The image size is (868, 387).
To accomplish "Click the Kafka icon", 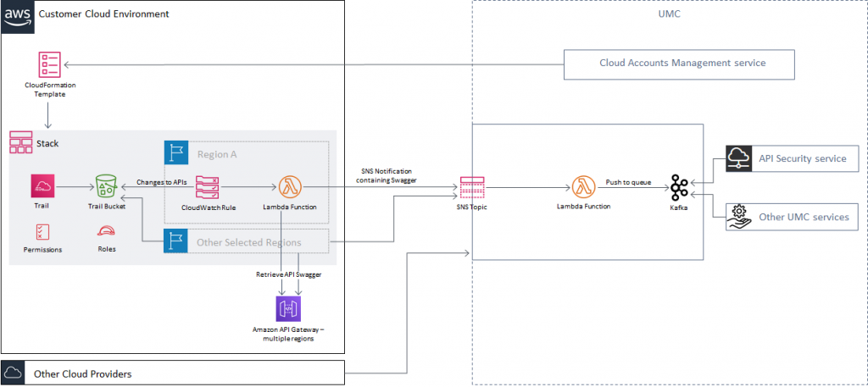I will click(x=679, y=187).
